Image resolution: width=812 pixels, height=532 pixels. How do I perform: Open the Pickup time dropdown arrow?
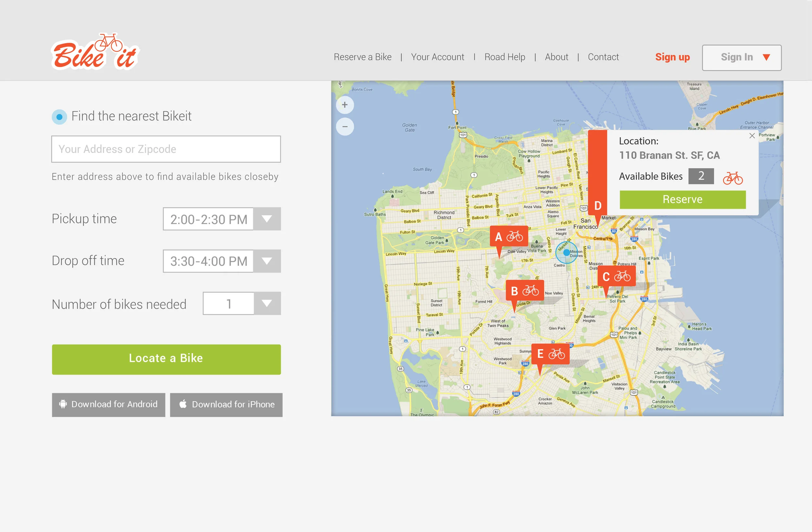pyautogui.click(x=267, y=219)
